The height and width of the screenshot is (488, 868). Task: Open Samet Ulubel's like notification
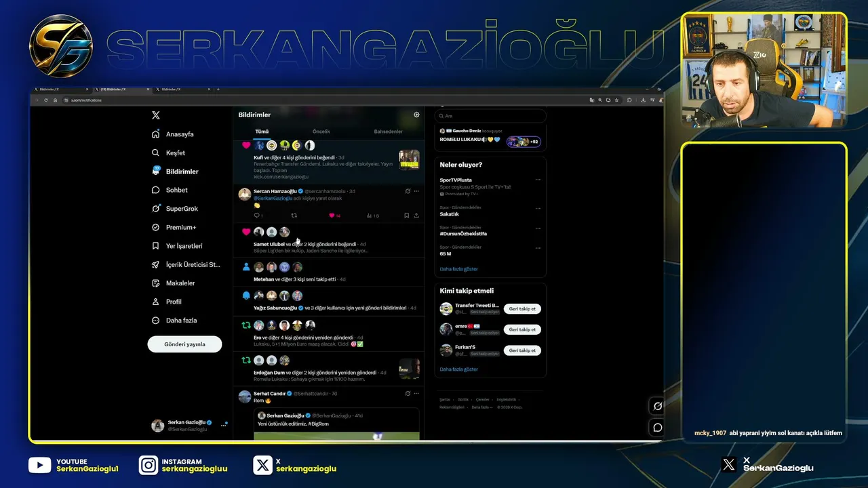328,241
